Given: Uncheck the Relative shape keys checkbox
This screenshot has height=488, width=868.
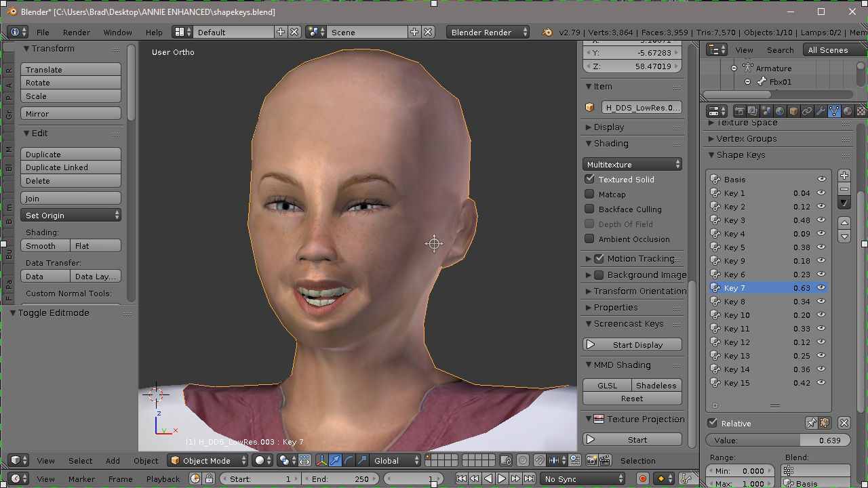Looking at the screenshot, I should pyautogui.click(x=712, y=423).
